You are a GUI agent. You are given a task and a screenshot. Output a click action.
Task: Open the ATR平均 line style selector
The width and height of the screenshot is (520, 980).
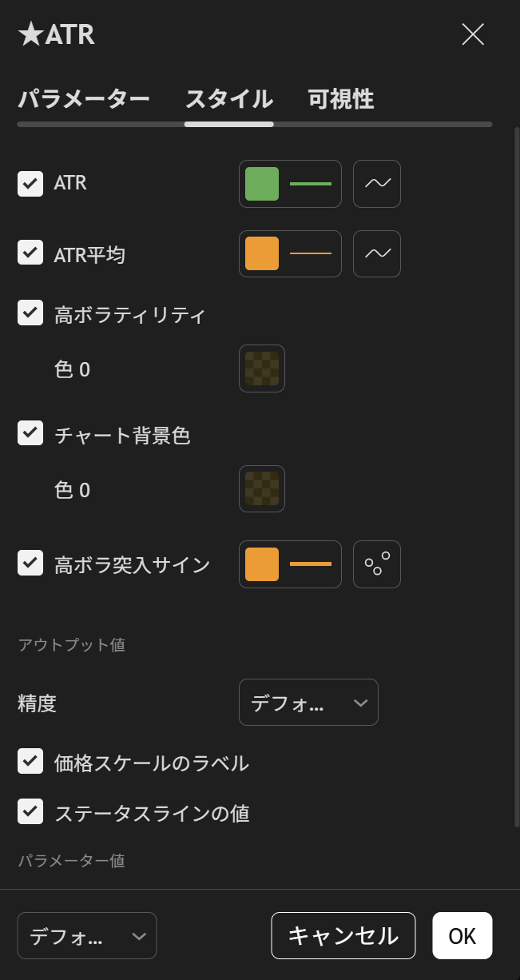pyautogui.click(x=376, y=253)
